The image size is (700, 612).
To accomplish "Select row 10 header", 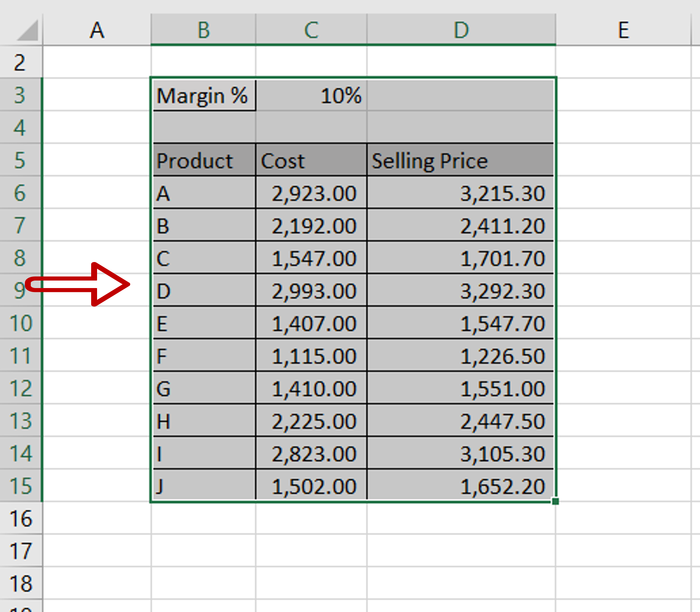I will (21, 323).
